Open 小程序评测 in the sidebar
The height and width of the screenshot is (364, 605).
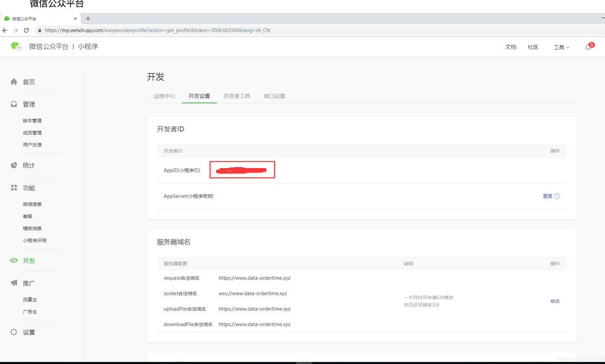coord(34,241)
